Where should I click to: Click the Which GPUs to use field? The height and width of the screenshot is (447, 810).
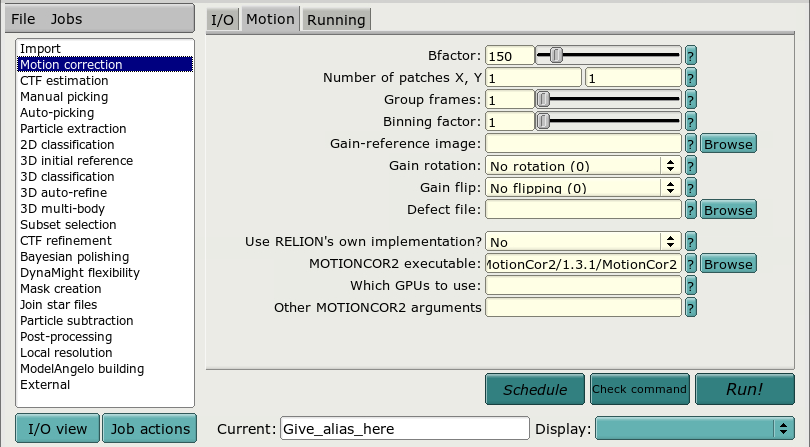click(x=583, y=285)
